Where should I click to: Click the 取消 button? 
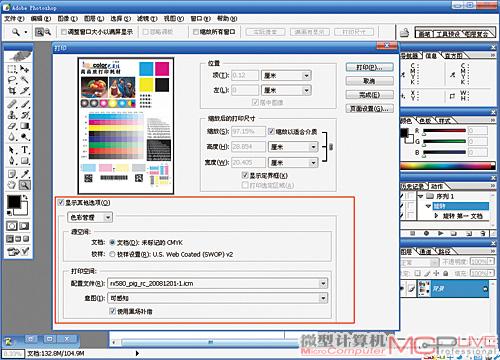(x=369, y=81)
